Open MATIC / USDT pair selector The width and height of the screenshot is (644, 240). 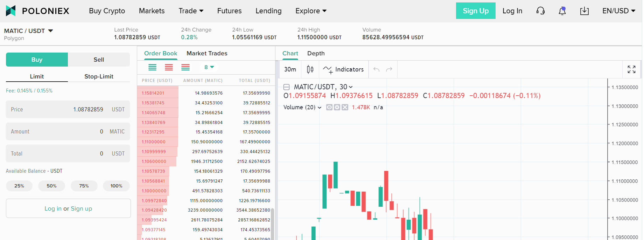click(29, 31)
